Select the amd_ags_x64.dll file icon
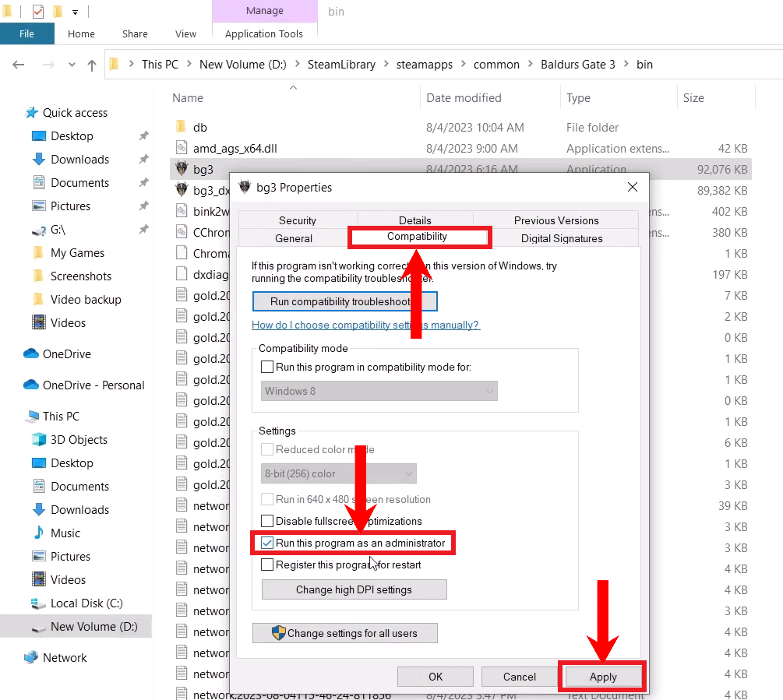Image resolution: width=783 pixels, height=700 pixels. [182, 148]
